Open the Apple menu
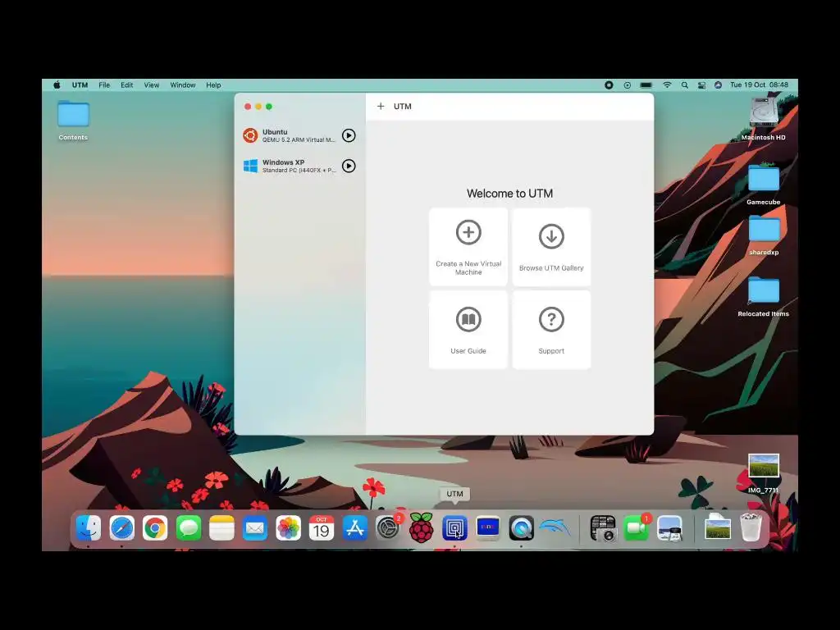This screenshot has width=840, height=630. [57, 84]
